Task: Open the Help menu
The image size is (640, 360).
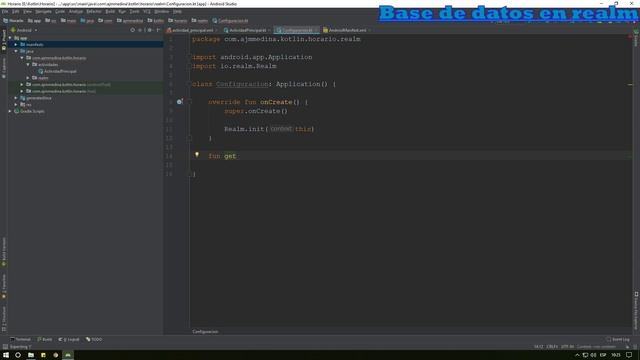Action: [177, 11]
